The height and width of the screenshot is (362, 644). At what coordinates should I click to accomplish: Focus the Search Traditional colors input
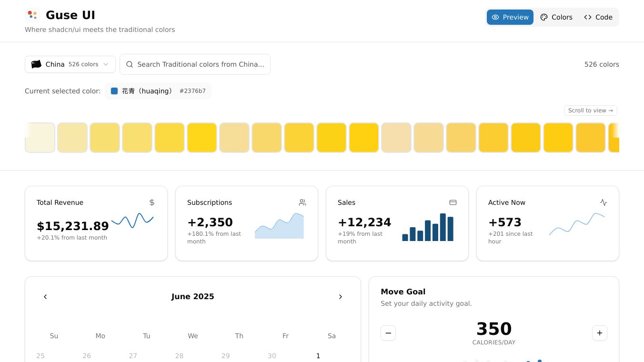(200, 64)
